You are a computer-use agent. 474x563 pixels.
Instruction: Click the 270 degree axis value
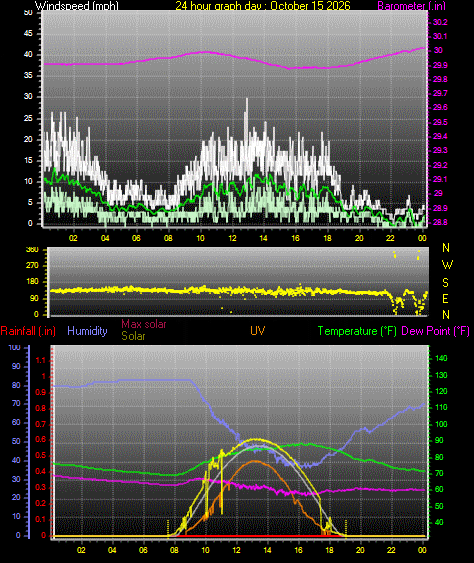(x=32, y=266)
